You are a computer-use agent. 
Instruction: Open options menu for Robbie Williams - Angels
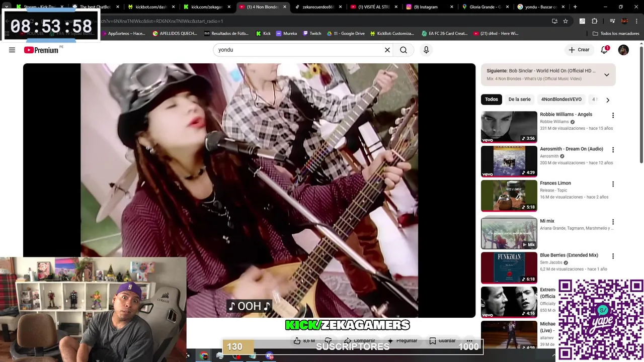(x=613, y=115)
